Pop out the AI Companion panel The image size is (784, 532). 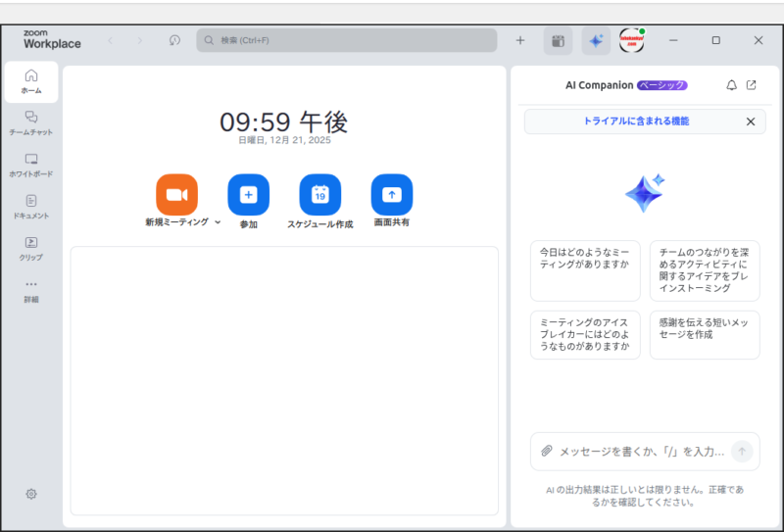pos(752,85)
